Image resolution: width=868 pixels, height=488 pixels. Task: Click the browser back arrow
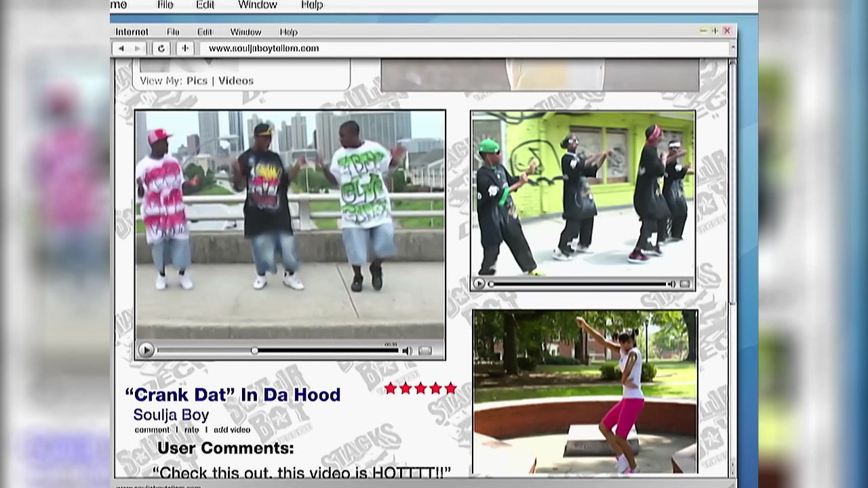(x=121, y=48)
